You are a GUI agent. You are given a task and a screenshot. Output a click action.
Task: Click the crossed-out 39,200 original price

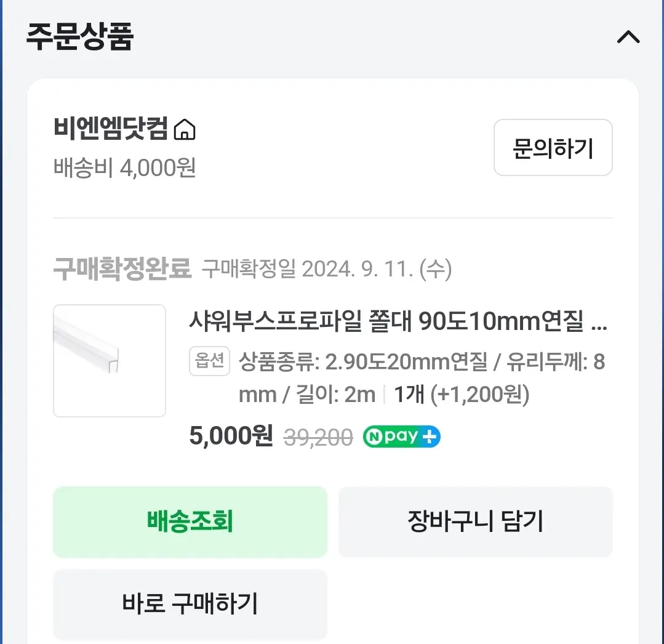318,437
